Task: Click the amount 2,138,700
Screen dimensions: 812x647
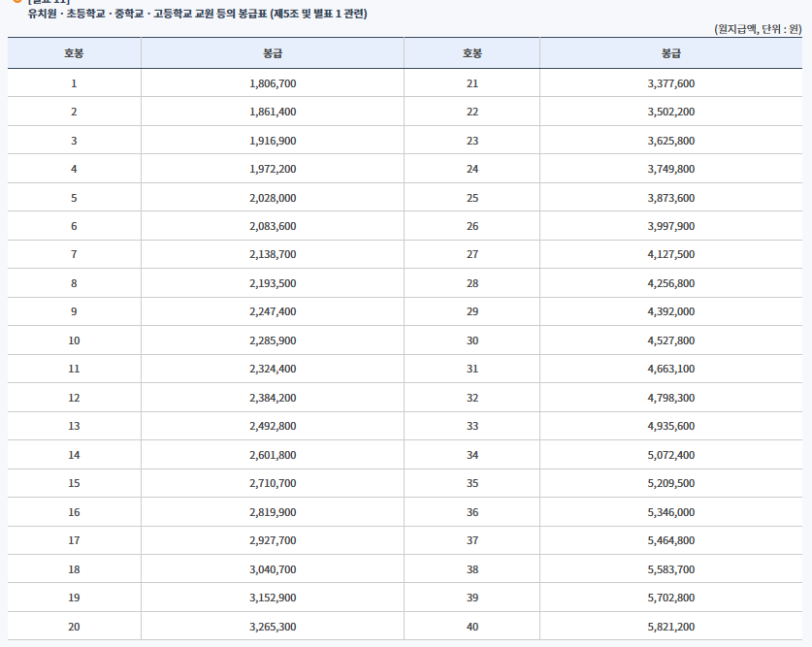Action: click(x=273, y=254)
